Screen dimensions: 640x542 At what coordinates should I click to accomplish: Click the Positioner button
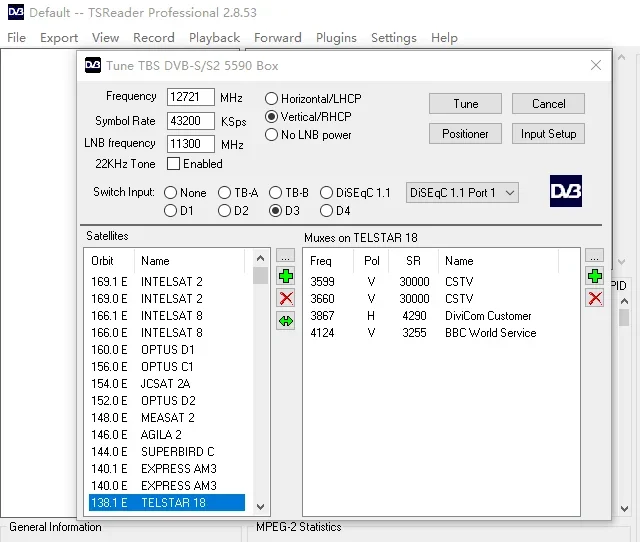465,133
